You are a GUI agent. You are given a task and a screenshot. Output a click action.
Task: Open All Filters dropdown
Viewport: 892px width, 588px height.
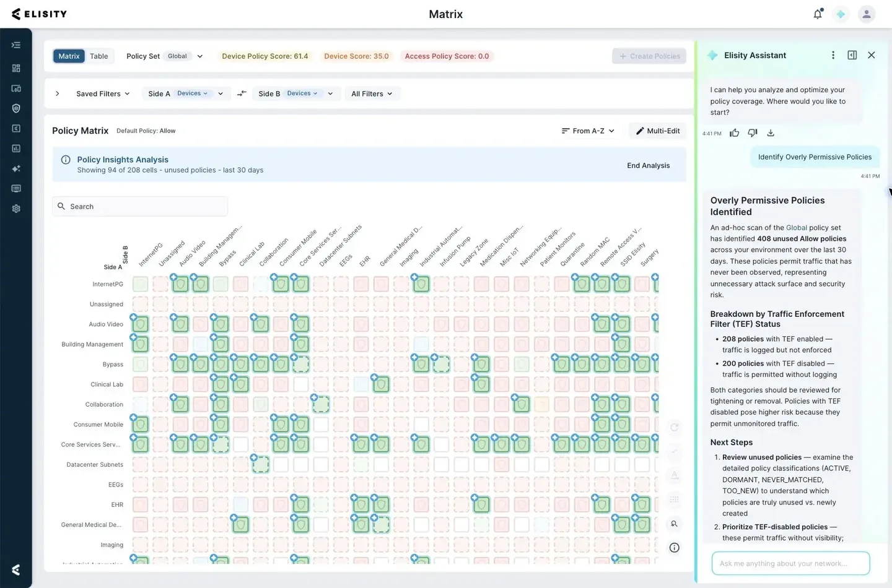[372, 94]
